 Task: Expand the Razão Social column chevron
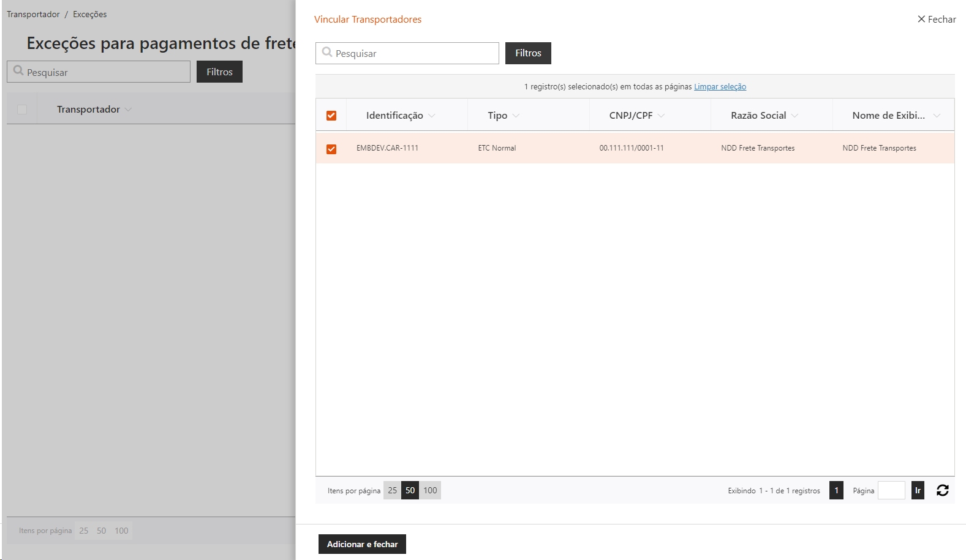coord(794,116)
